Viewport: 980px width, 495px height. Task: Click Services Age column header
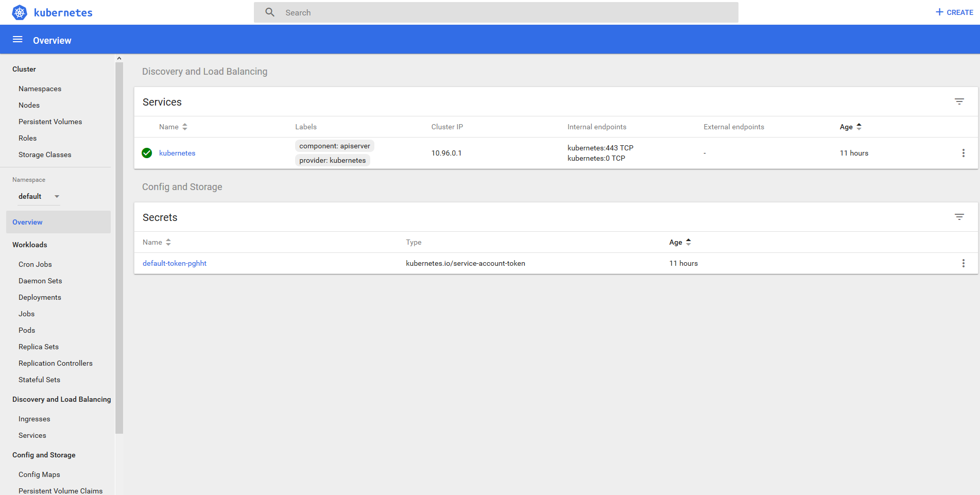coord(846,127)
